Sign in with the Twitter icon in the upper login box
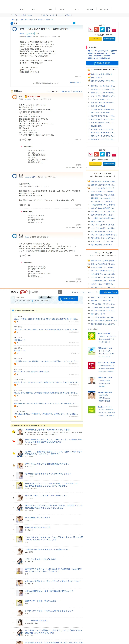This screenshot has height=644, width=129. point(102,30)
